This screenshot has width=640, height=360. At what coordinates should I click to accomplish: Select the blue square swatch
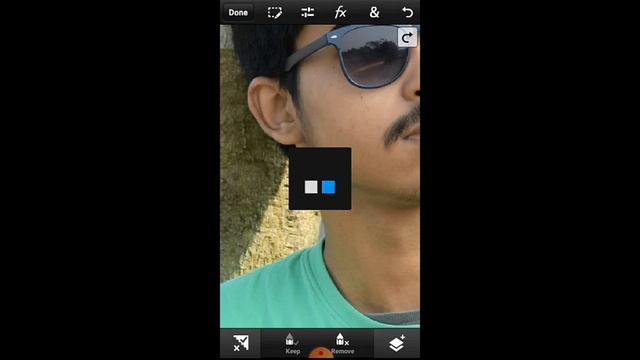click(x=329, y=187)
